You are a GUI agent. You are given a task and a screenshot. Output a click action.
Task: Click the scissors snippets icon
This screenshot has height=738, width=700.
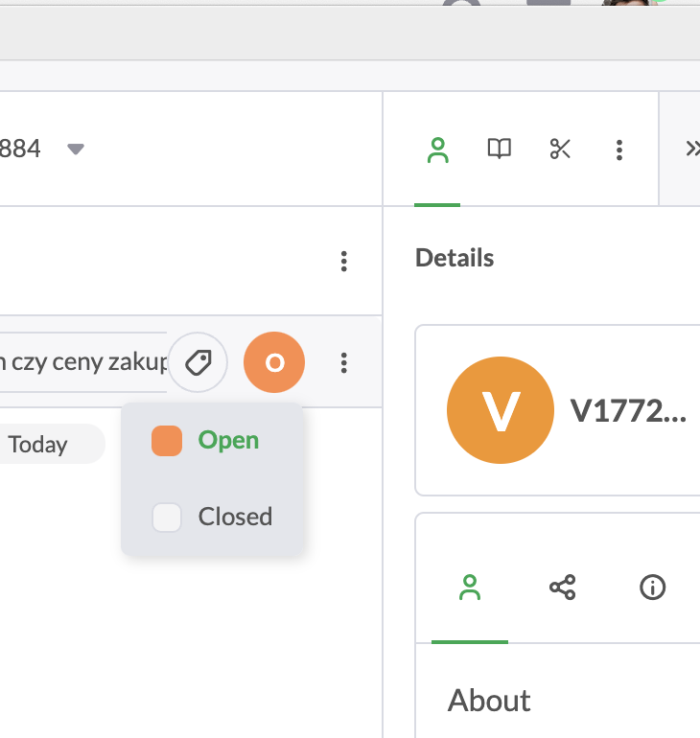(560, 149)
